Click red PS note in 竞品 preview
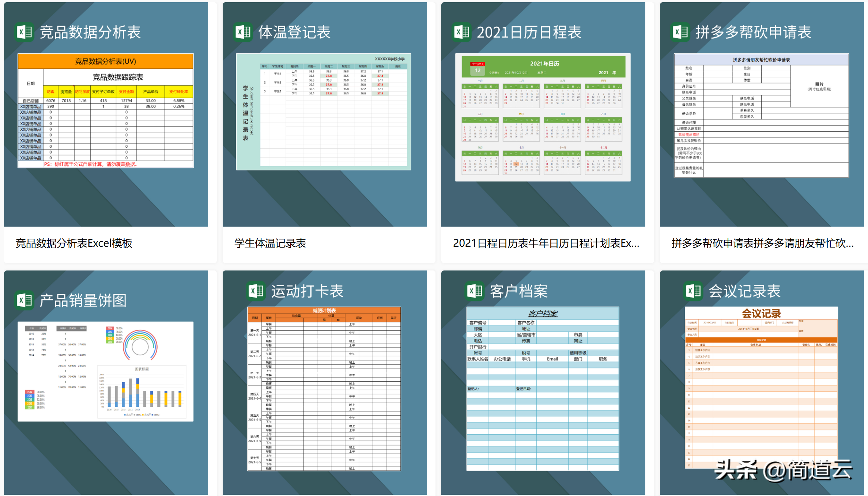The image size is (868, 496). pyautogui.click(x=91, y=164)
